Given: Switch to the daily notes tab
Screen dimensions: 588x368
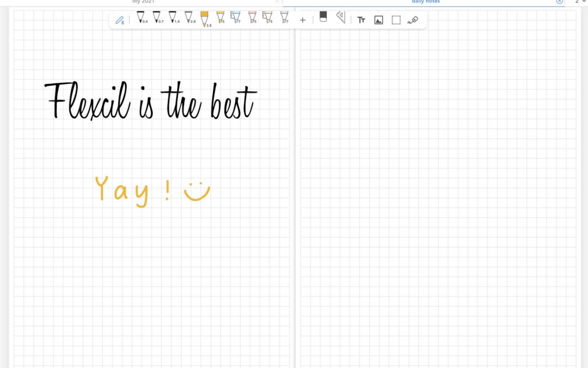Looking at the screenshot, I should click(x=426, y=2).
